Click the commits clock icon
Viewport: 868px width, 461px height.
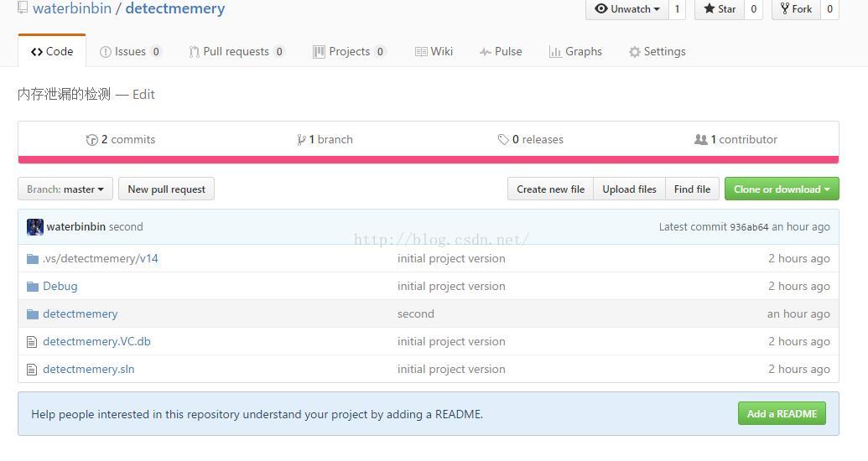(92, 140)
